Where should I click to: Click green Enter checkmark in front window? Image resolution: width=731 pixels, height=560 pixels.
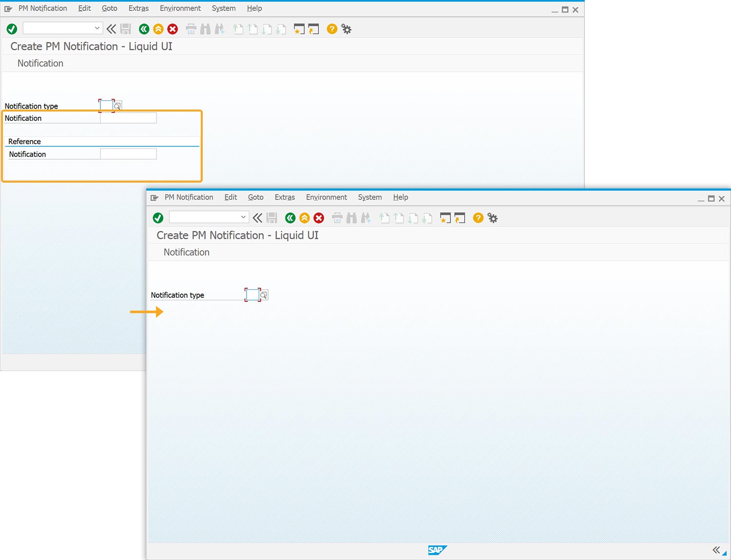(x=158, y=218)
